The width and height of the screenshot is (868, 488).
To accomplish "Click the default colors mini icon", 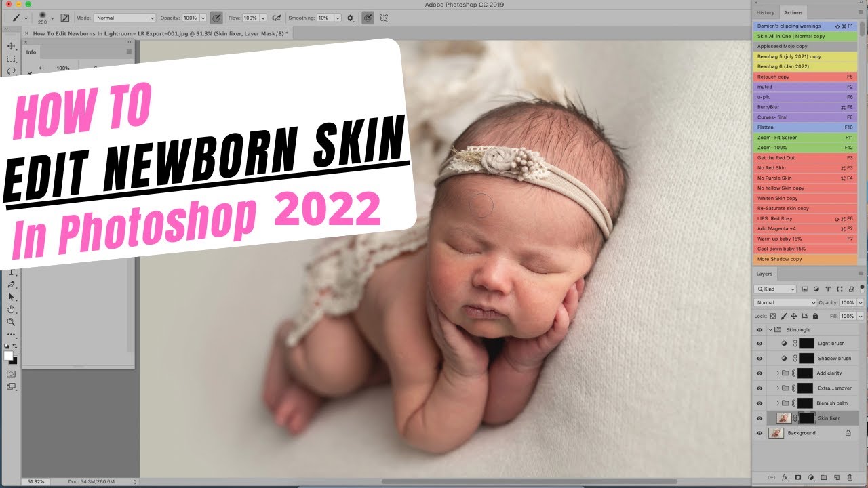I will (7, 346).
